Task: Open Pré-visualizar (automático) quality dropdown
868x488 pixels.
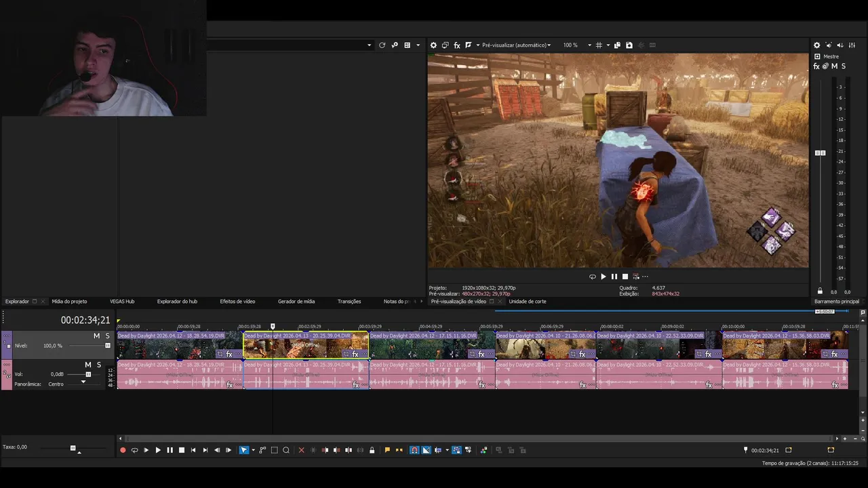Action: point(516,45)
